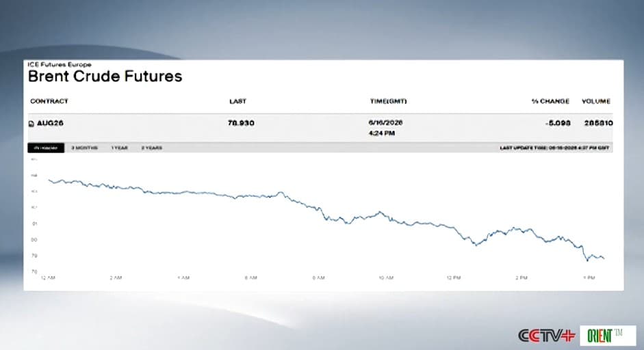Open the AUG26 contract row
Image resolution: width=644 pixels, height=350 pixels.
320,128
